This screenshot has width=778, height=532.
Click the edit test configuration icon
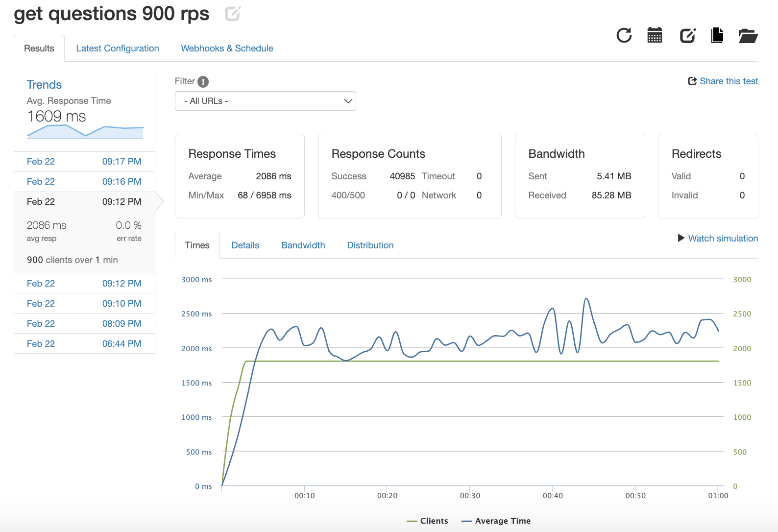pyautogui.click(x=688, y=35)
